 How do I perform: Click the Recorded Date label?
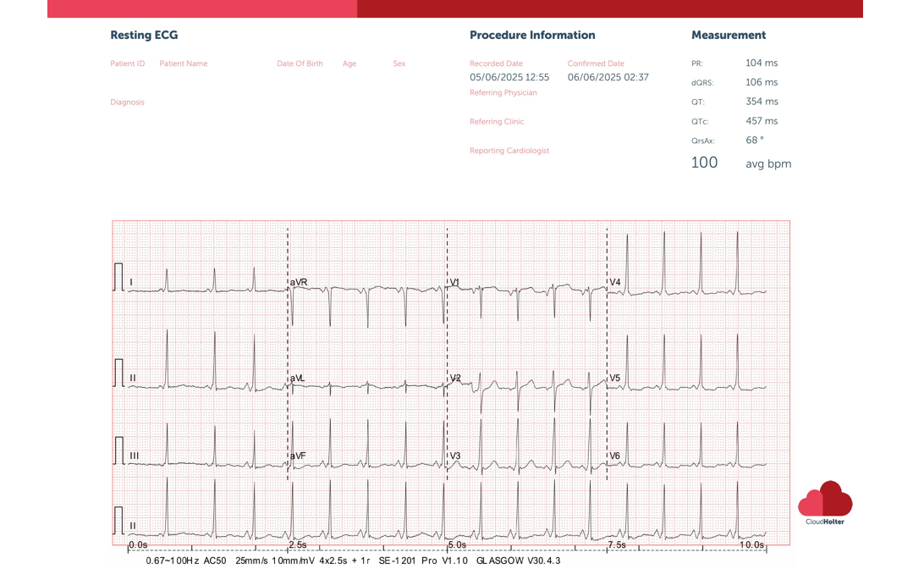pos(496,64)
